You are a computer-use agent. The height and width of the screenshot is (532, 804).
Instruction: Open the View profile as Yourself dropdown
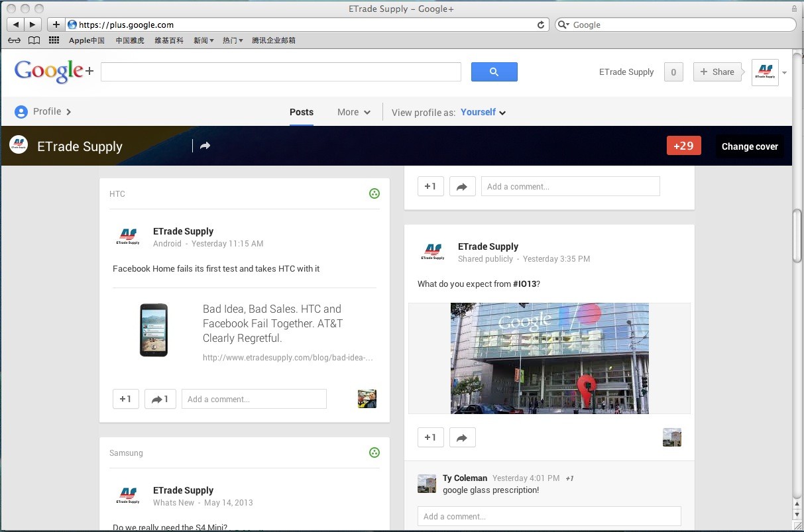[484, 113]
